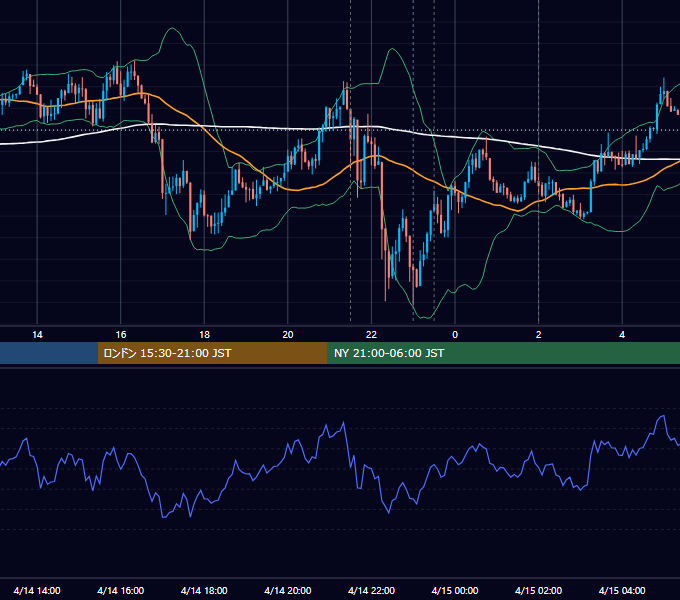Click the 4 hour label on price chart axis
680x600 pixels.
pos(622,335)
